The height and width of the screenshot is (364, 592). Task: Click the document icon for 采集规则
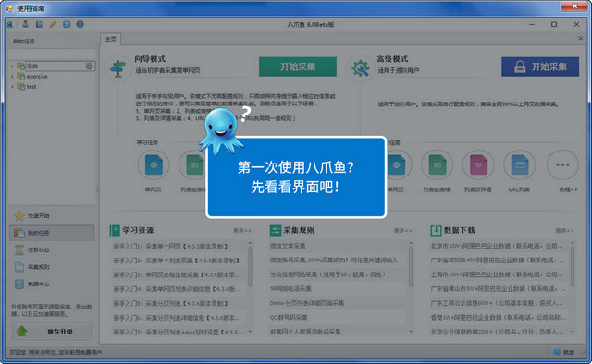pyautogui.click(x=19, y=267)
